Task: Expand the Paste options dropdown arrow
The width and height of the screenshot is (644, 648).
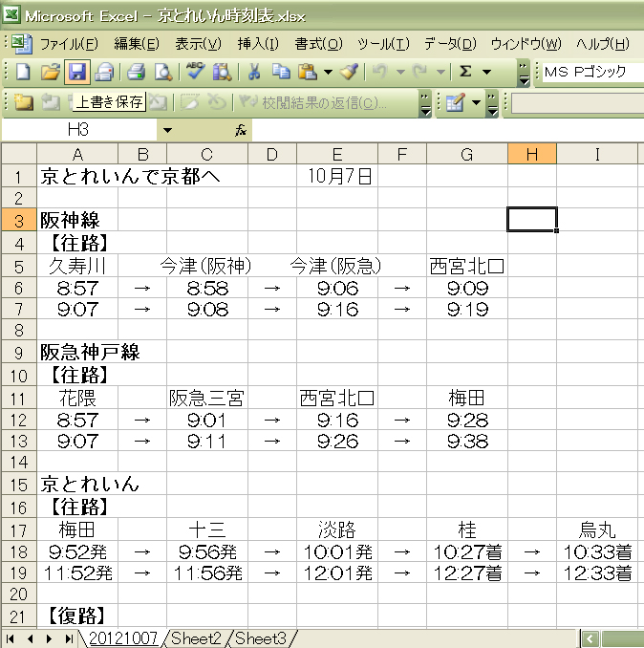Action: pyautogui.click(x=328, y=72)
